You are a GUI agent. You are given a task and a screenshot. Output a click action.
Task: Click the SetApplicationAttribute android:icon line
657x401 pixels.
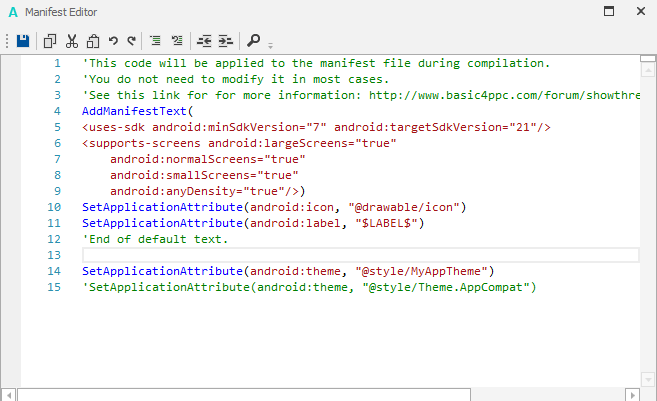tap(274, 207)
